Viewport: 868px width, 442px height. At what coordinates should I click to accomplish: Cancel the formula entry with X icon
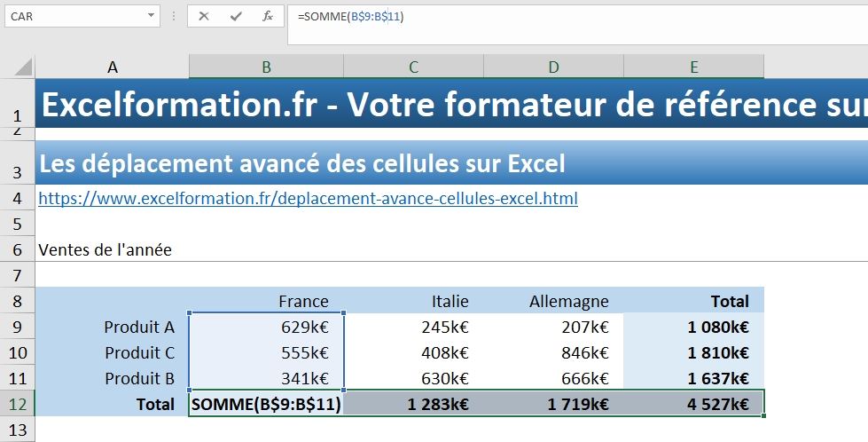204,17
